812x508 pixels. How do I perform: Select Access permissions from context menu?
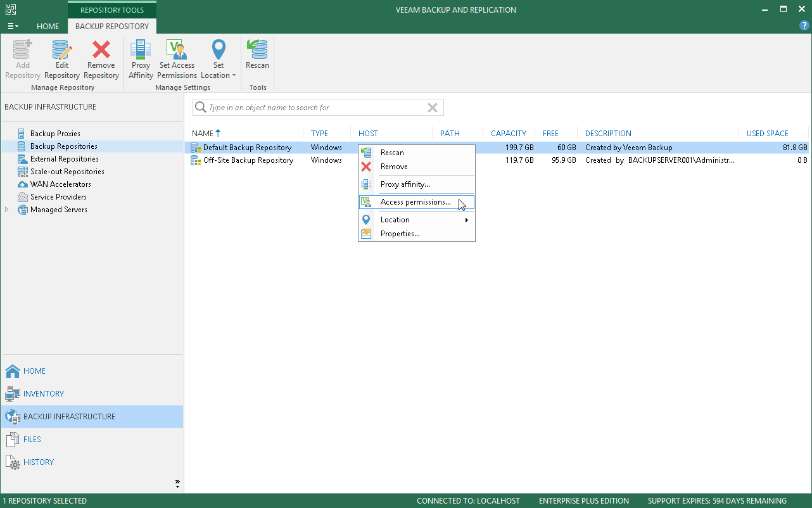pos(416,202)
